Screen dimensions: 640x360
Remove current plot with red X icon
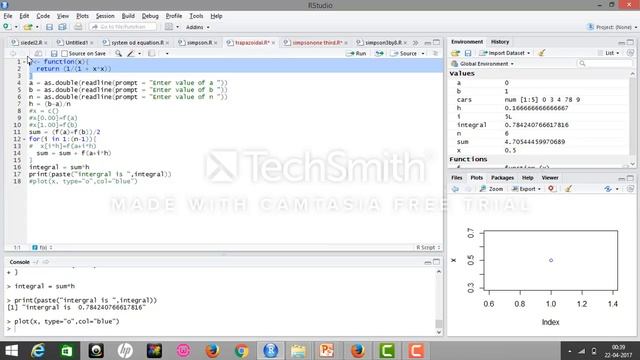551,189
